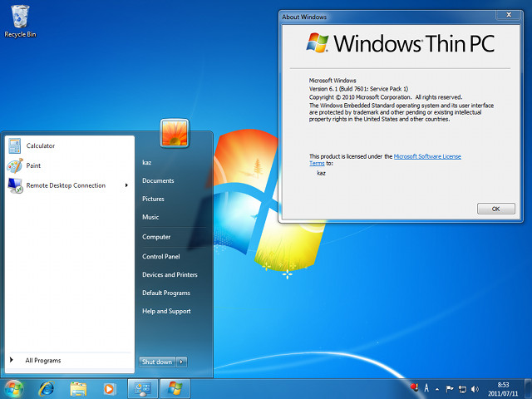Open Music from the Start menu
Image resolution: width=532 pixels, height=399 pixels.
[150, 217]
